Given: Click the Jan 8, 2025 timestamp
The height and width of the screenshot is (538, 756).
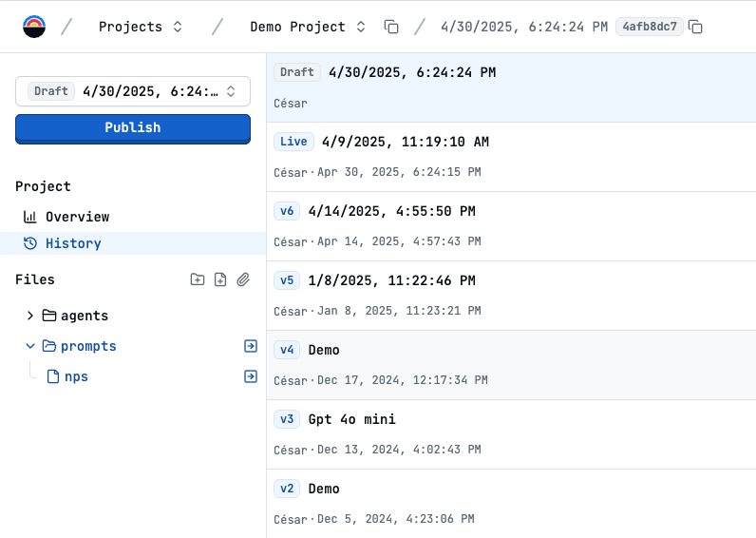Looking at the screenshot, I should pos(399,311).
